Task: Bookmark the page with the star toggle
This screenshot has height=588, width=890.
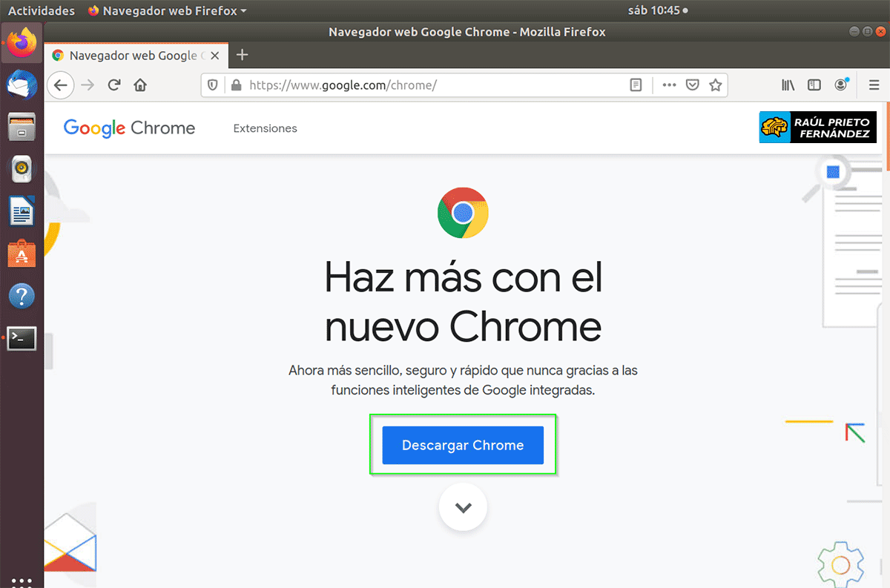Action: pos(716,85)
